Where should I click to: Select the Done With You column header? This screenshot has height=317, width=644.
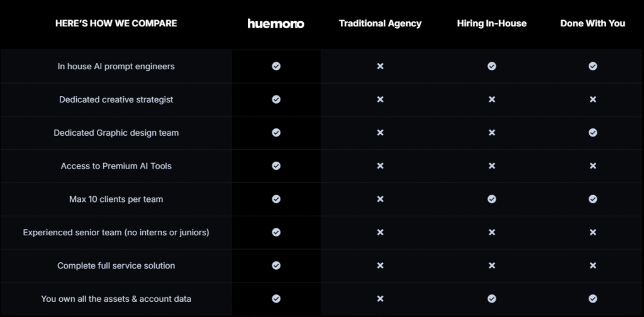(592, 23)
